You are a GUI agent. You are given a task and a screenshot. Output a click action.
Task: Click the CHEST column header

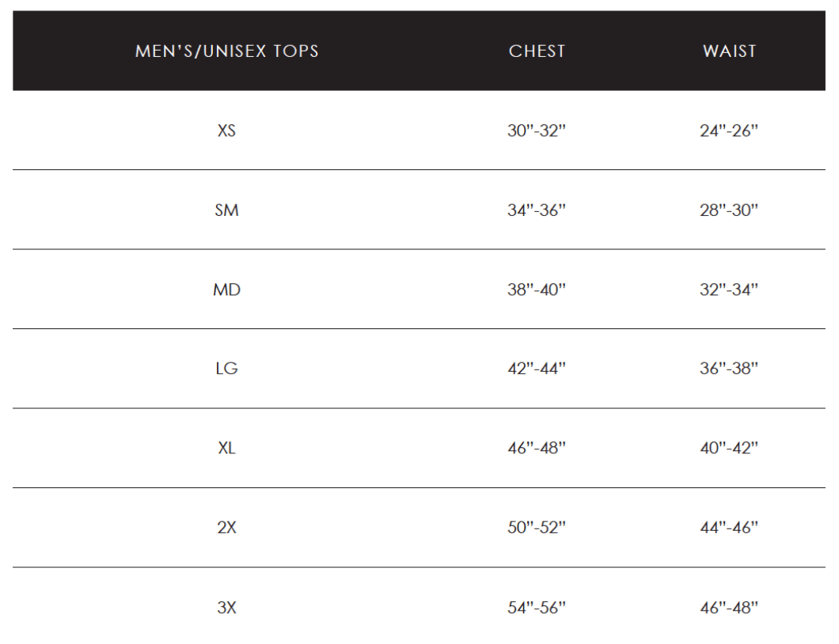tap(537, 51)
